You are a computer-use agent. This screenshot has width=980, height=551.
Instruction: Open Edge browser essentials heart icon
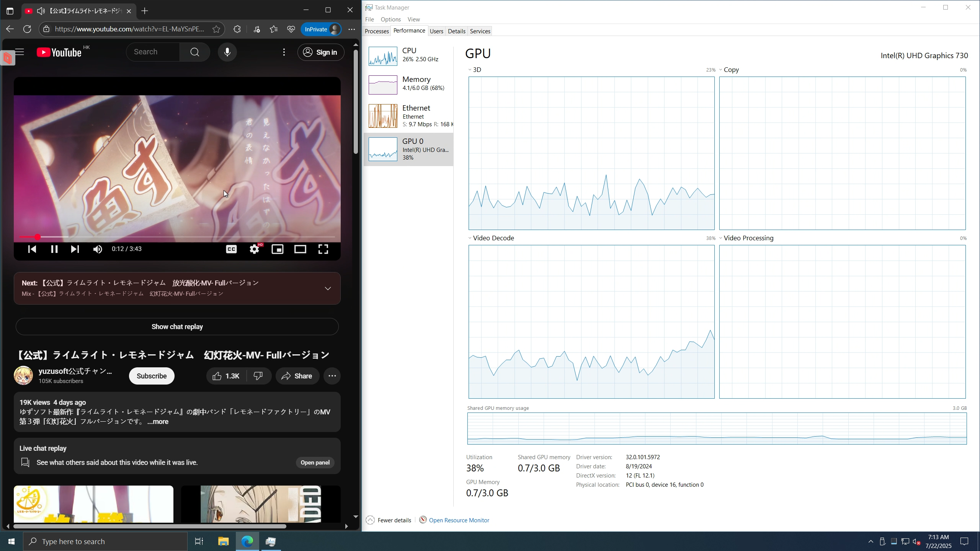(291, 29)
